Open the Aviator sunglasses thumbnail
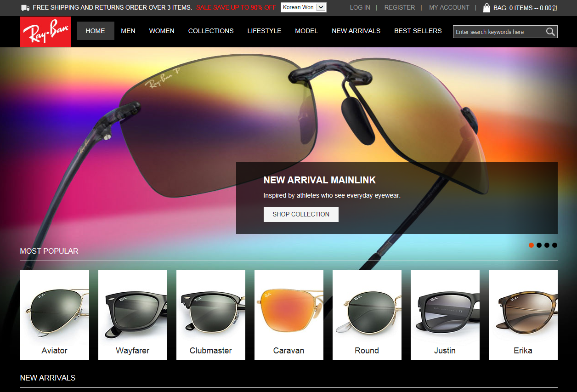577x392 pixels. click(55, 315)
